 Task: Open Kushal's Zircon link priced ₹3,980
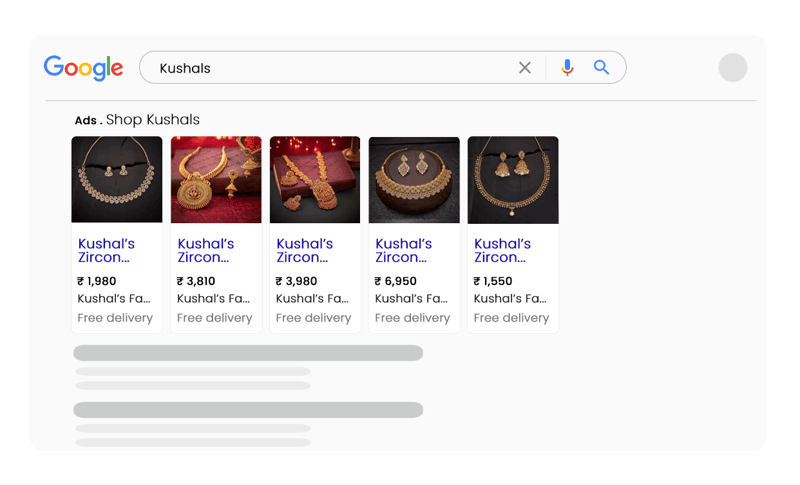tap(304, 250)
